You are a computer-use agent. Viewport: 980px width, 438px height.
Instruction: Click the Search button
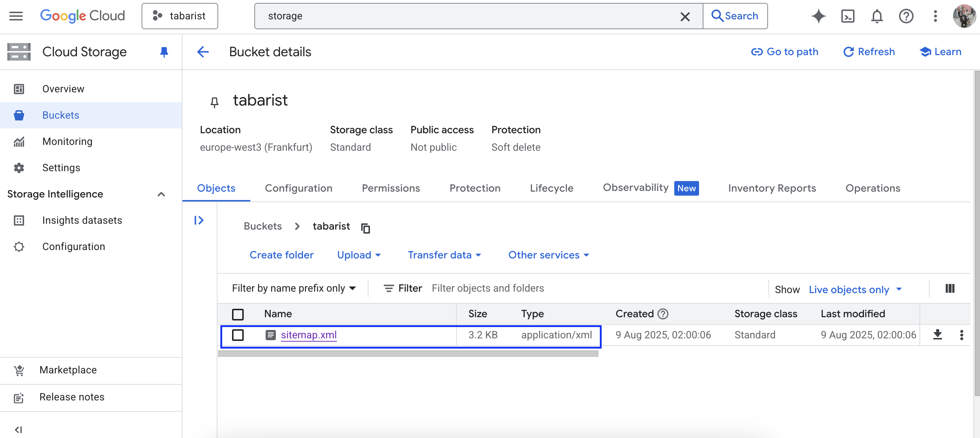[x=735, y=16]
